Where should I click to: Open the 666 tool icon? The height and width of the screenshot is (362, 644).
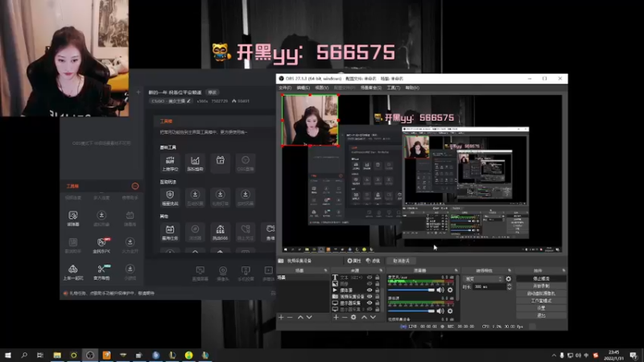(220, 232)
